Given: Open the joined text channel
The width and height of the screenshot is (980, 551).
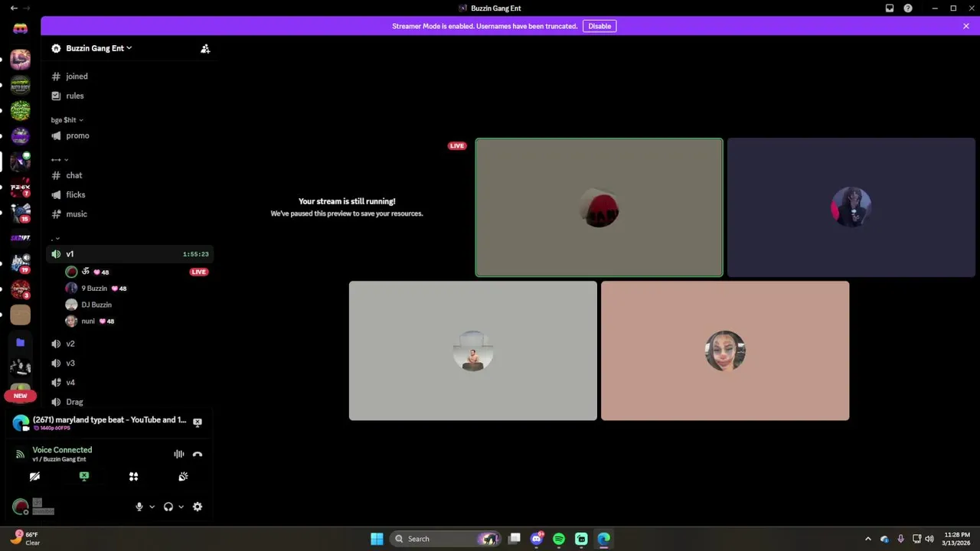Looking at the screenshot, I should click(129, 77).
